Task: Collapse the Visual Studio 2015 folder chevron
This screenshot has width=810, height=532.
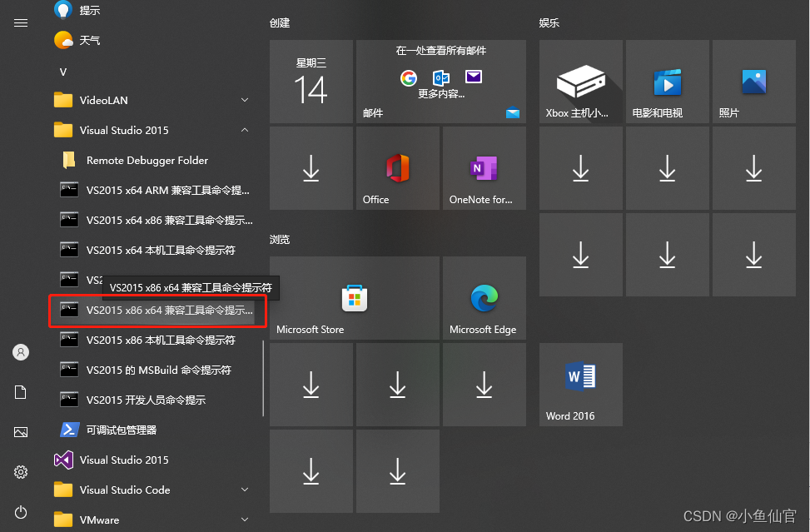Action: 245,130
